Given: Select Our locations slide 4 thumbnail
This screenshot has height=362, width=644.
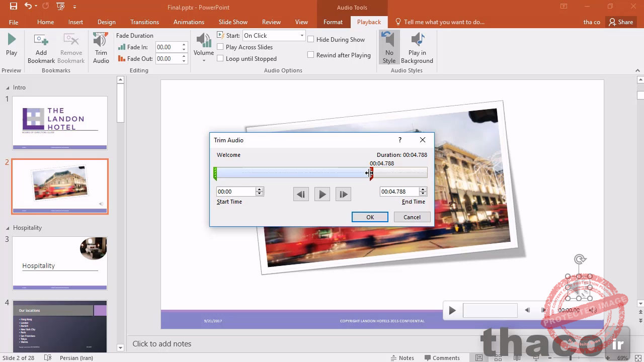Looking at the screenshot, I should 60,326.
